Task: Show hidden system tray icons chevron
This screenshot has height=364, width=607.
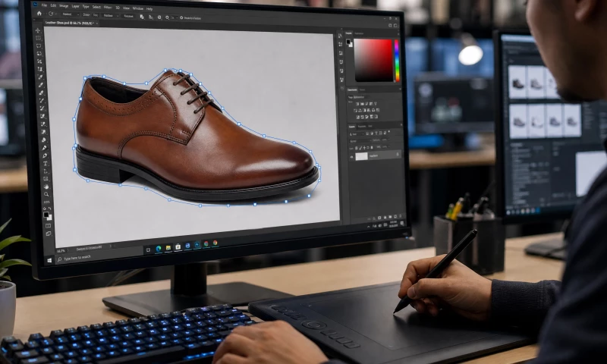Action: coord(369,227)
